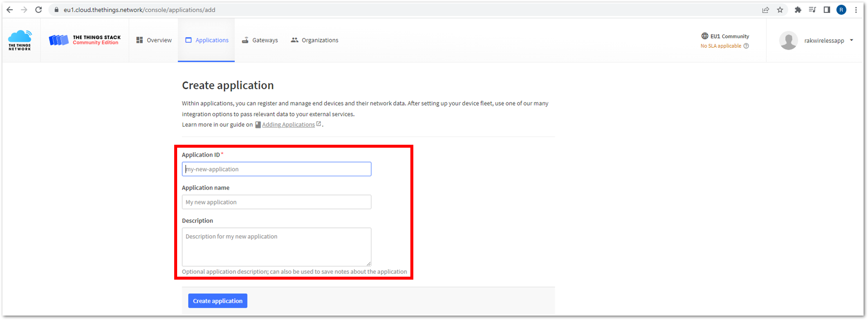Click the No SLA applicable link

(x=721, y=46)
